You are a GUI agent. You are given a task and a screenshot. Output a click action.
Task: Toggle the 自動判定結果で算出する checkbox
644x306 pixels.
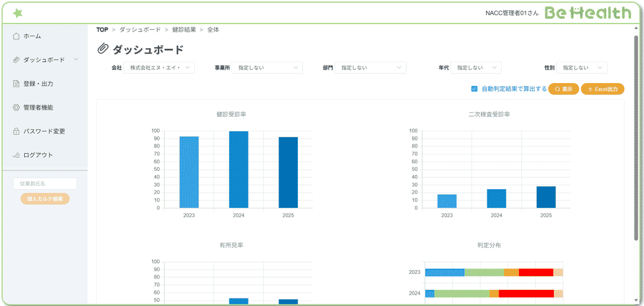[474, 89]
